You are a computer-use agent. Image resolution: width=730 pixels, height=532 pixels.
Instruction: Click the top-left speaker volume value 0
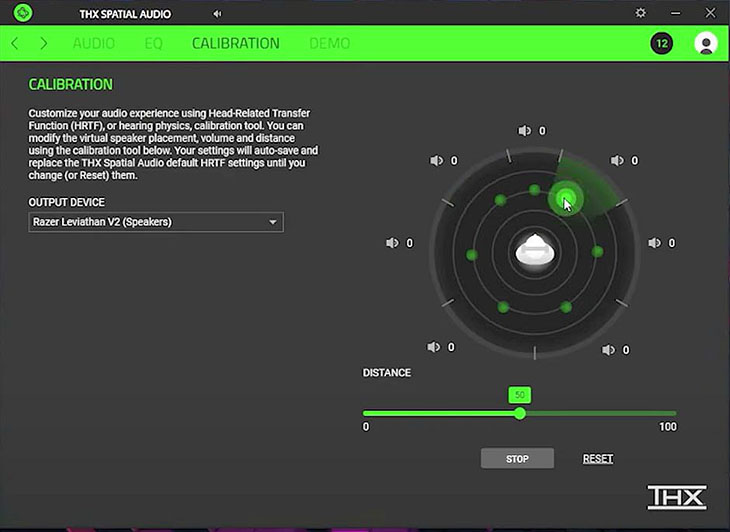tap(454, 161)
